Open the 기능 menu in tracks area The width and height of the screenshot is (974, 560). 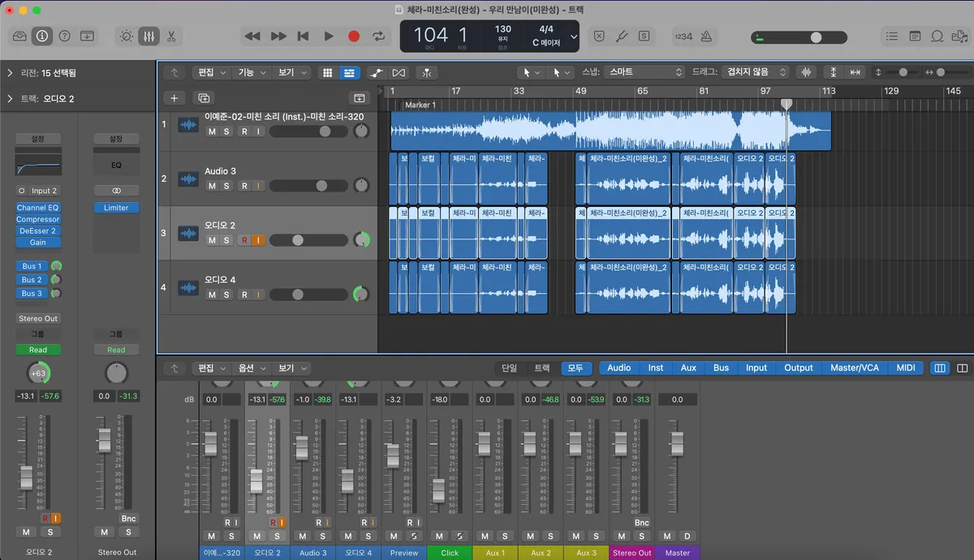[x=250, y=72]
